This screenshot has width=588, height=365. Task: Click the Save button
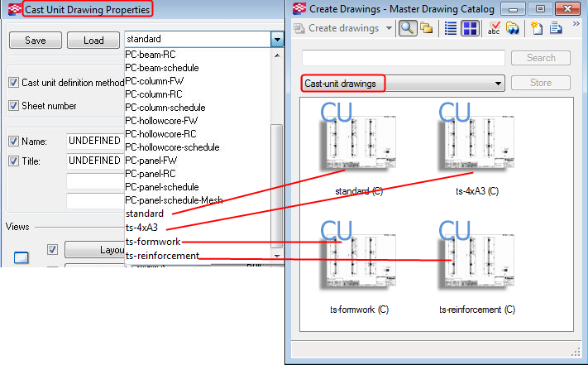click(x=36, y=40)
